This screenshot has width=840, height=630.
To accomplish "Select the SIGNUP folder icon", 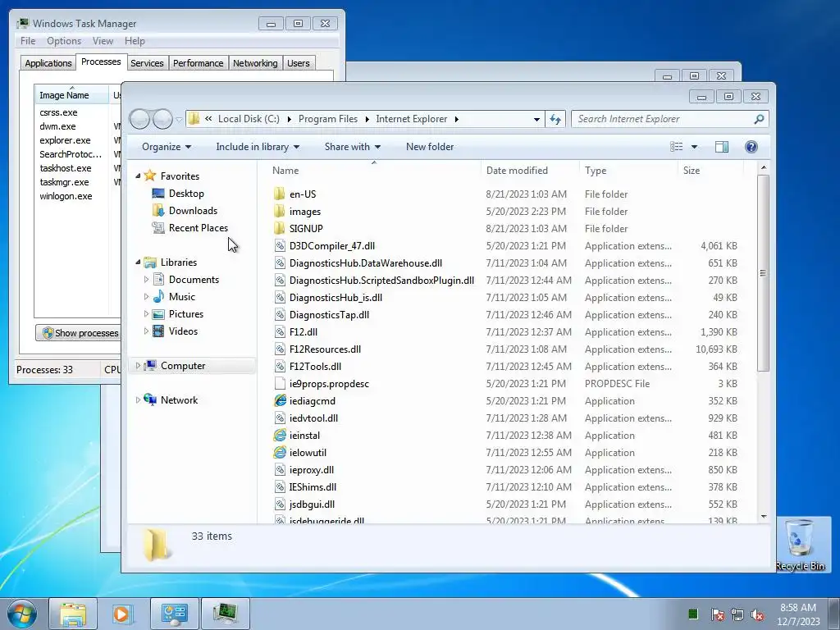I will [x=279, y=228].
